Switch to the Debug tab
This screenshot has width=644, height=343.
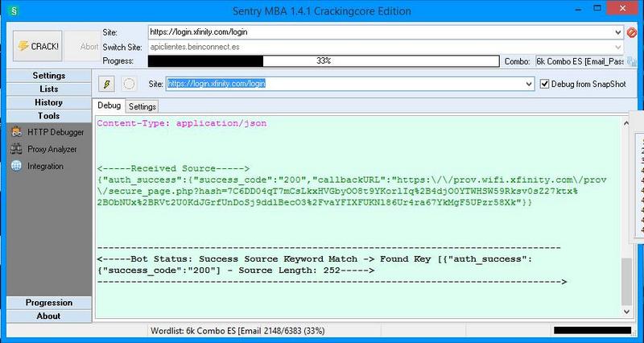point(109,105)
